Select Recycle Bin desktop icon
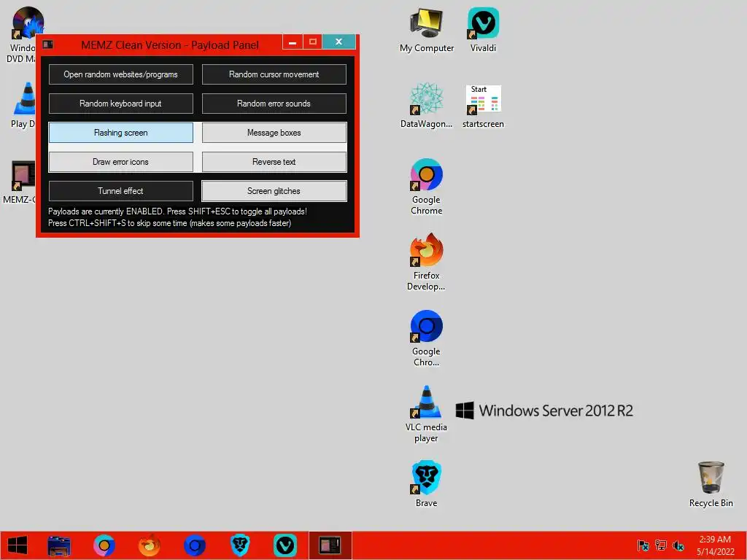 click(x=711, y=484)
